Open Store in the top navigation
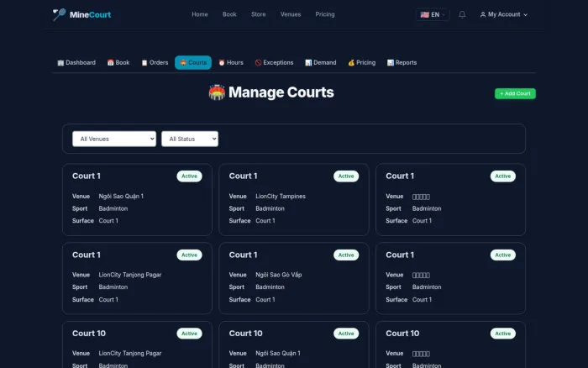The image size is (588, 368). coord(259,14)
